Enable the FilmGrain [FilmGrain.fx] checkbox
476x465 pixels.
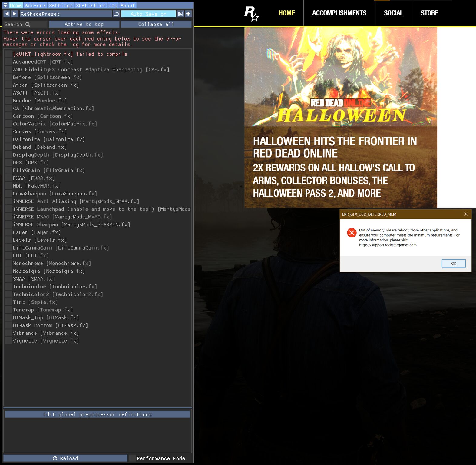coord(8,170)
